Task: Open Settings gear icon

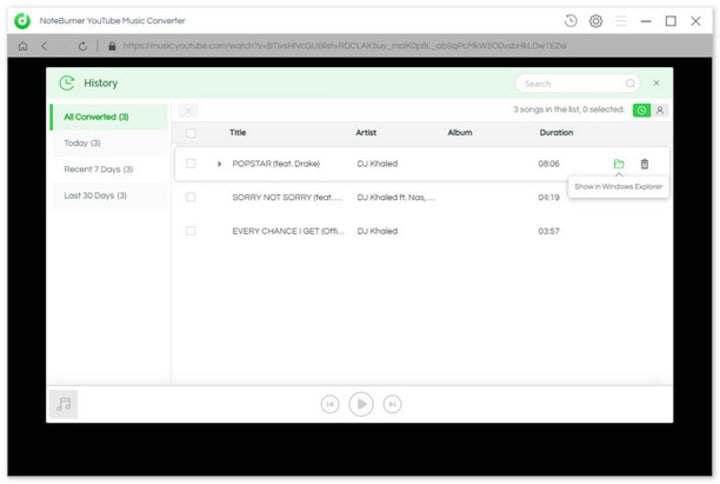Action: point(596,21)
